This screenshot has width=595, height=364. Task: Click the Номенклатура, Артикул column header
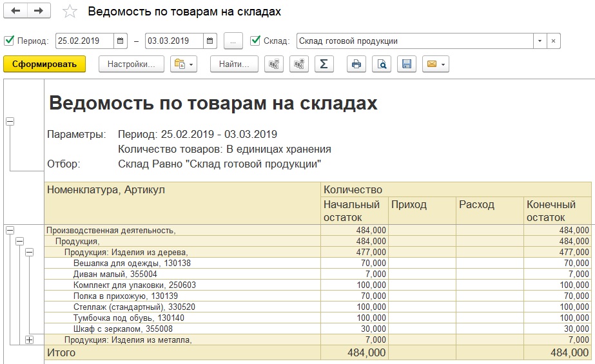point(182,203)
